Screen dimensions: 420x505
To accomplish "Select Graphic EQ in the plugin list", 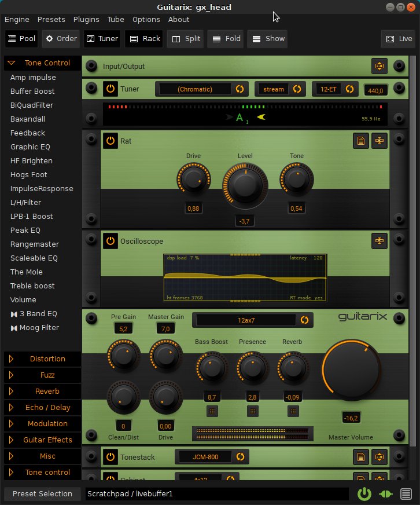I will (30, 147).
